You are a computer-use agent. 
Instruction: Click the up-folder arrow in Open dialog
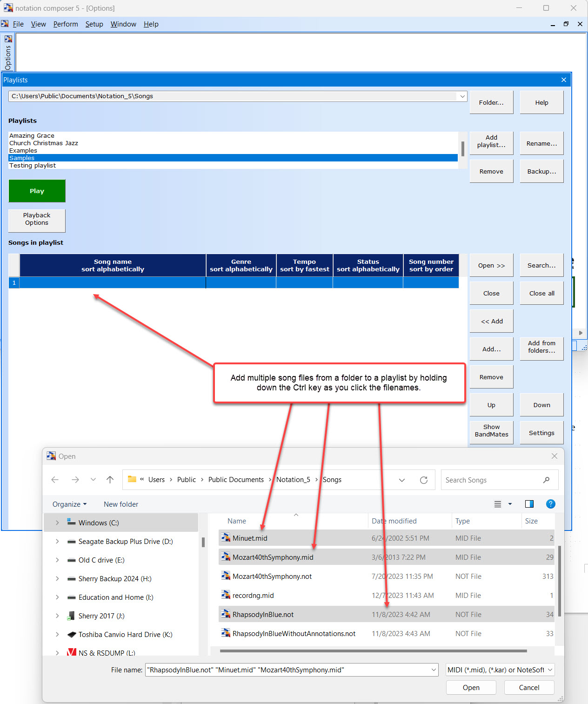[x=110, y=480]
